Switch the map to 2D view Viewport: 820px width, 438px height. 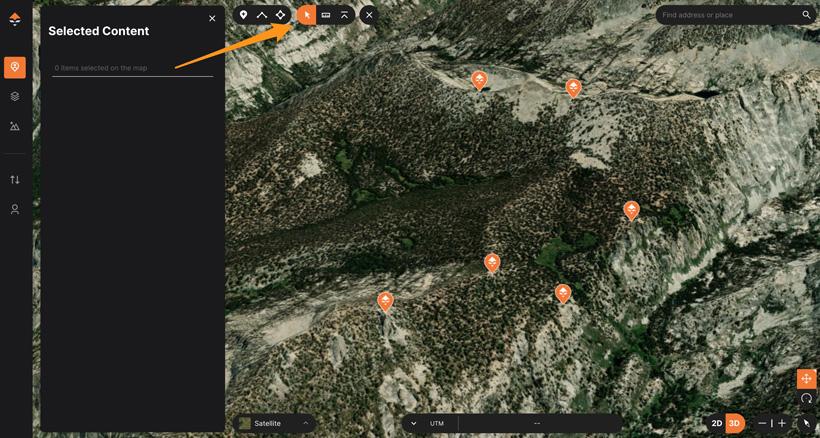pos(716,424)
